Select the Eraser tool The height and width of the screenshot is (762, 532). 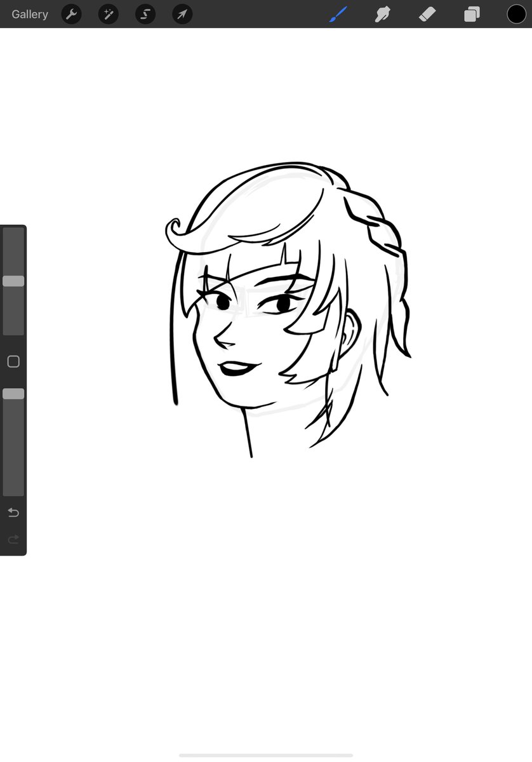[427, 14]
